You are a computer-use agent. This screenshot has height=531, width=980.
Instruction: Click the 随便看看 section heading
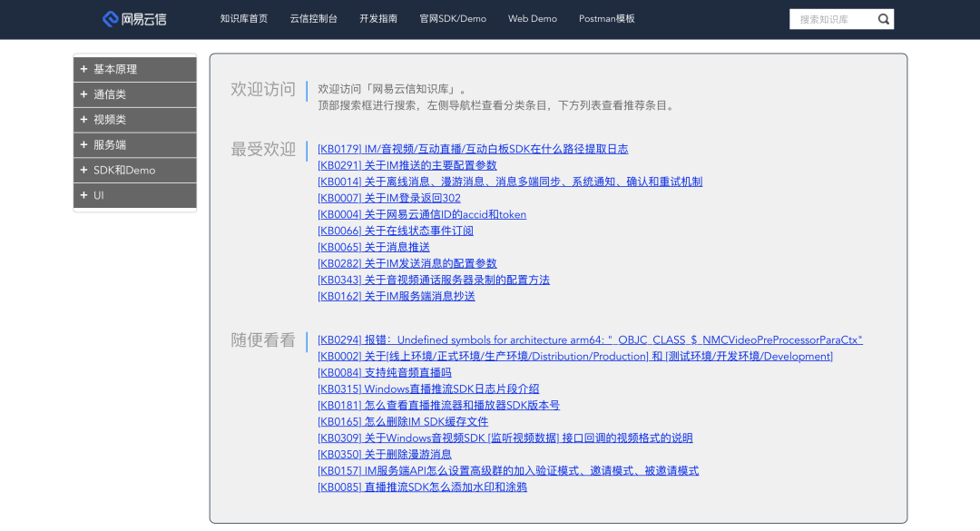(263, 340)
